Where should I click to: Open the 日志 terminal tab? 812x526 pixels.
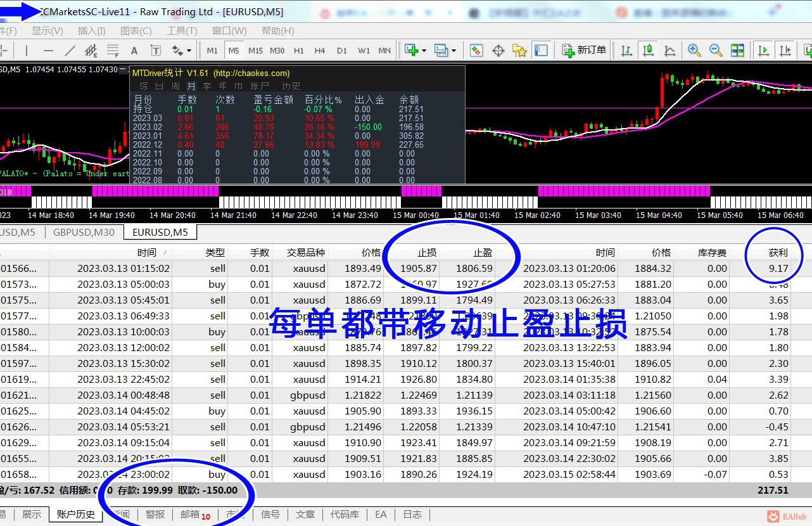click(412, 514)
